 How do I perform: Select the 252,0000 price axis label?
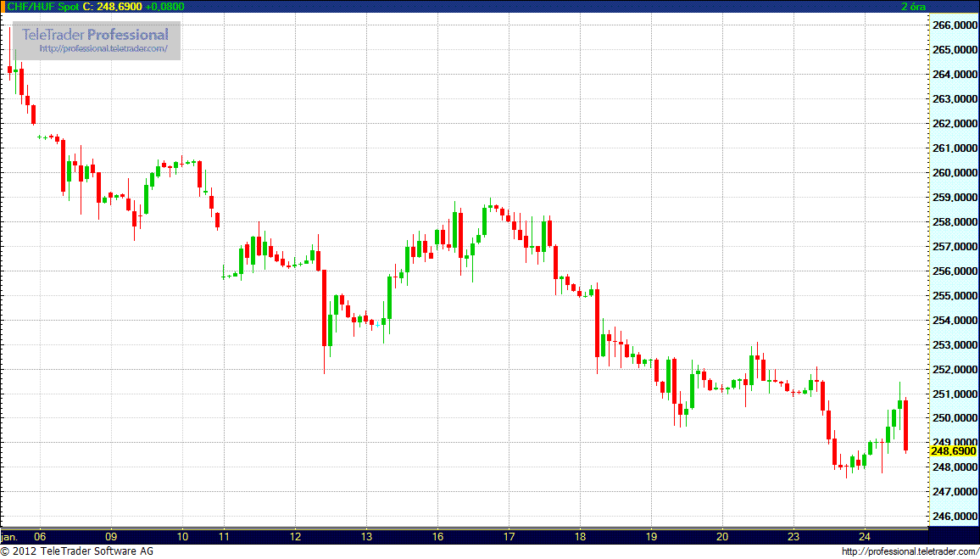954,370
